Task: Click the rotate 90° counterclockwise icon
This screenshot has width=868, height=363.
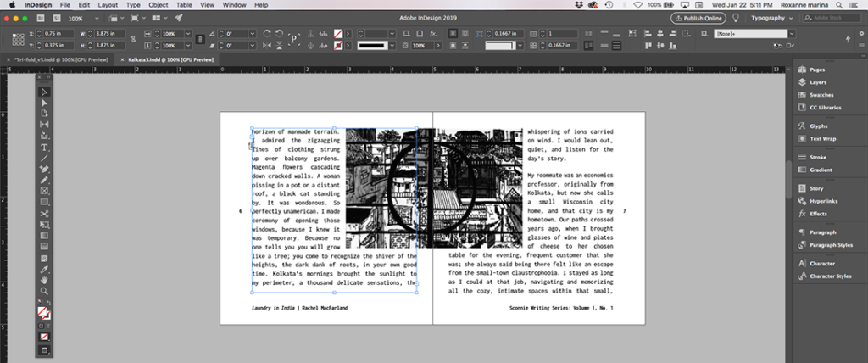Action: (x=280, y=34)
